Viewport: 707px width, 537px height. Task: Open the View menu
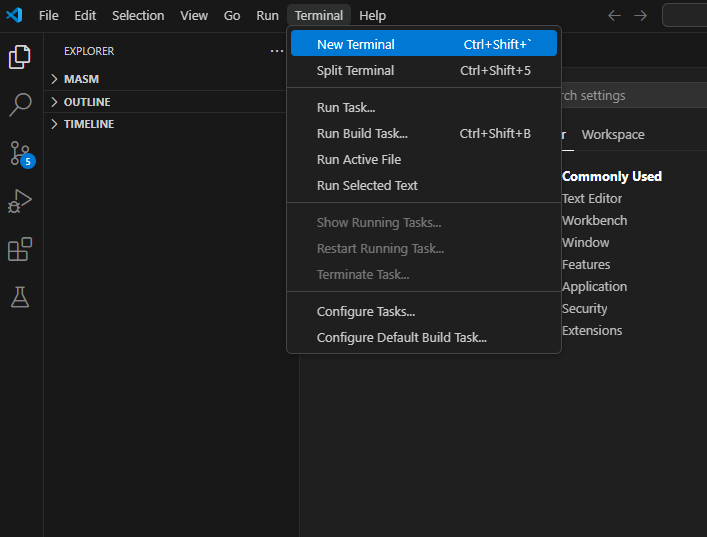[194, 16]
